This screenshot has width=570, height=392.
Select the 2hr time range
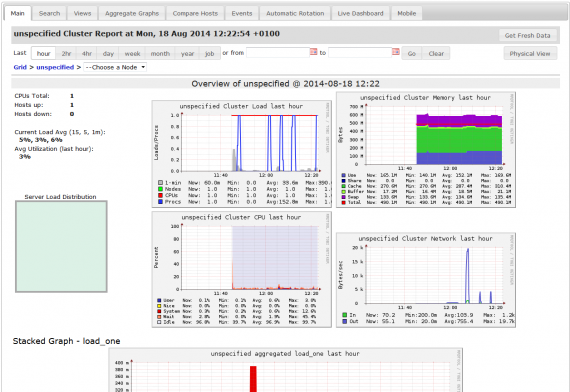pos(66,53)
